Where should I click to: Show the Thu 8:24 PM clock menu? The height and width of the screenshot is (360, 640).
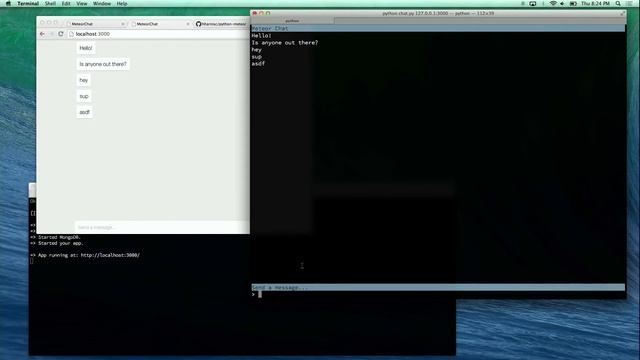595,3
